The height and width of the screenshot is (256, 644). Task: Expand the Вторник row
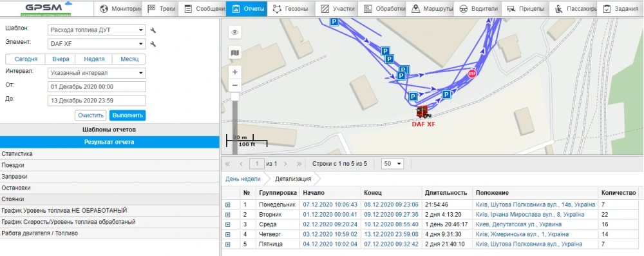(227, 215)
